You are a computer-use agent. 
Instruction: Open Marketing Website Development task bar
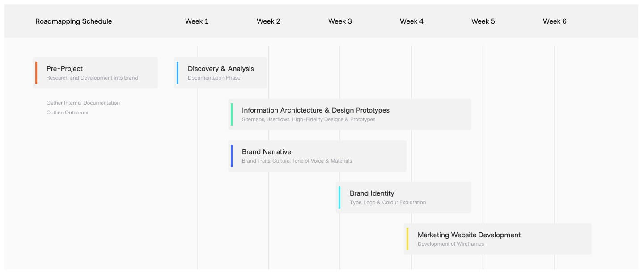pos(498,239)
